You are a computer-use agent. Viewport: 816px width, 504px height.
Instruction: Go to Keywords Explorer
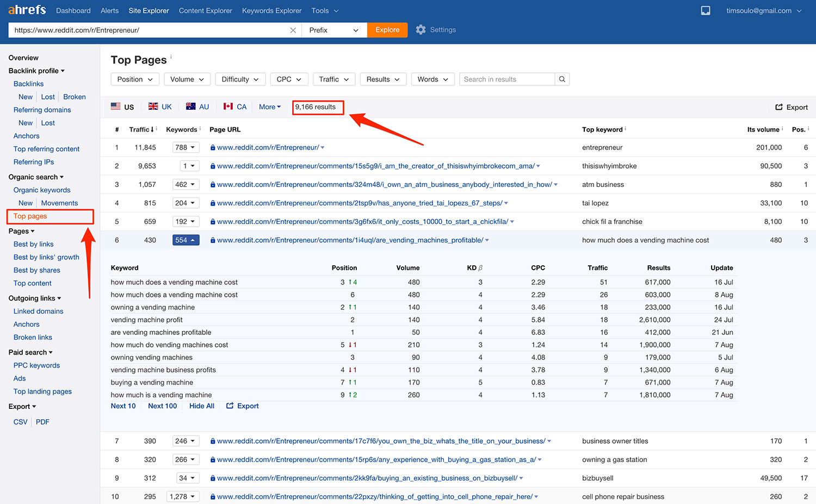[x=272, y=10]
